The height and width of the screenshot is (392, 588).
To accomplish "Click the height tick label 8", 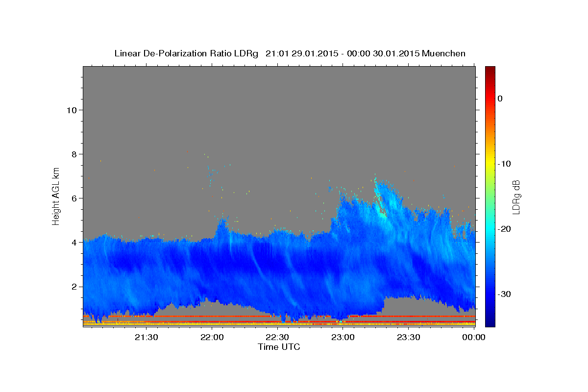I will click(x=73, y=154).
